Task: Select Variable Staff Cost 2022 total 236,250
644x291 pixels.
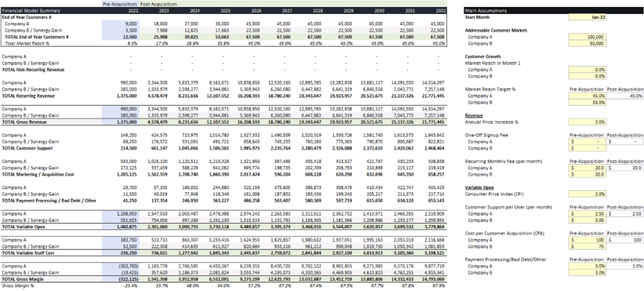Action: [130, 253]
